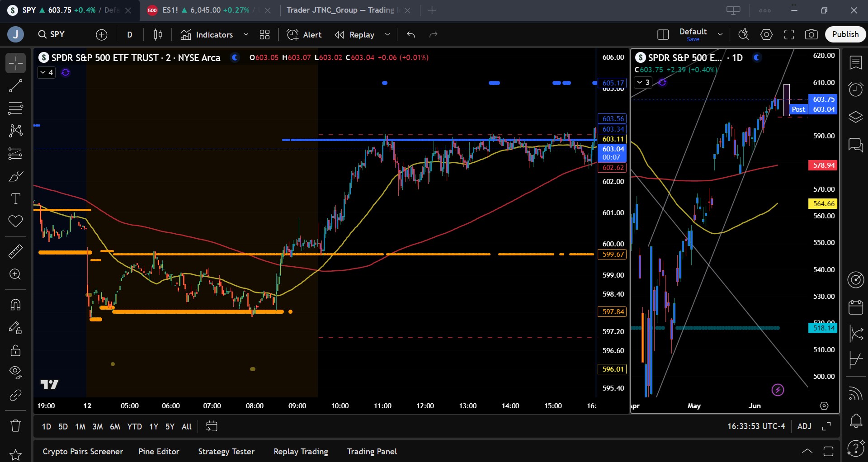
Task: Expand the Indicators favorites dropdown arrow
Action: (x=246, y=35)
